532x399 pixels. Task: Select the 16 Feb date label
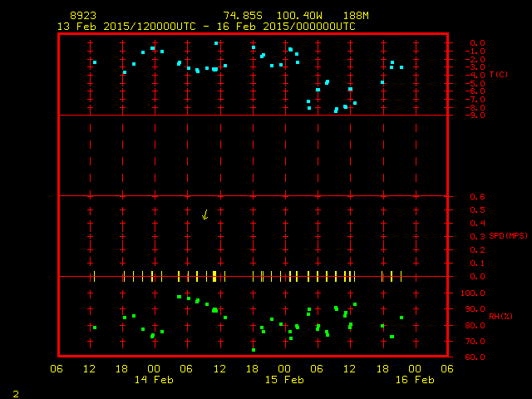(414, 380)
